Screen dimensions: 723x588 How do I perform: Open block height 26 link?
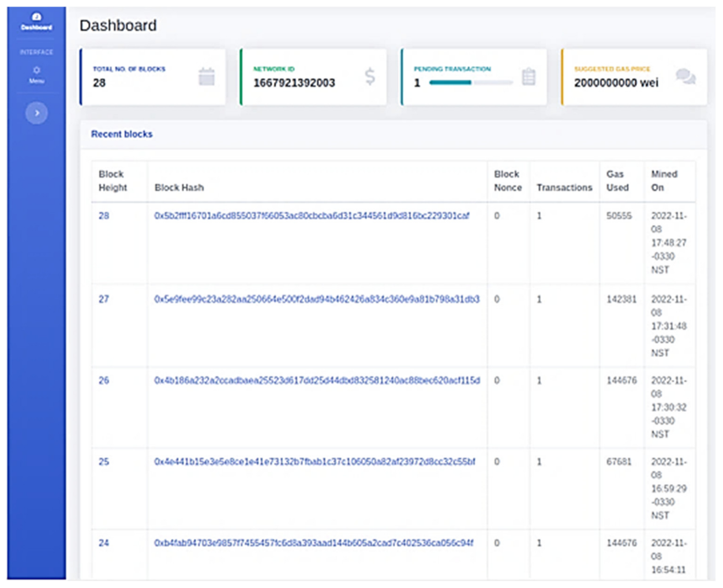click(x=104, y=380)
